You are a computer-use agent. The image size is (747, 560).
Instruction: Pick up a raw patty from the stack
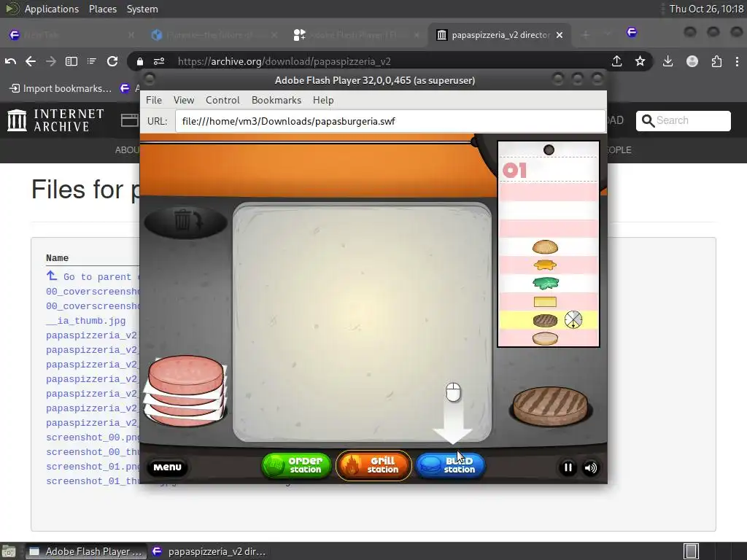pos(186,390)
